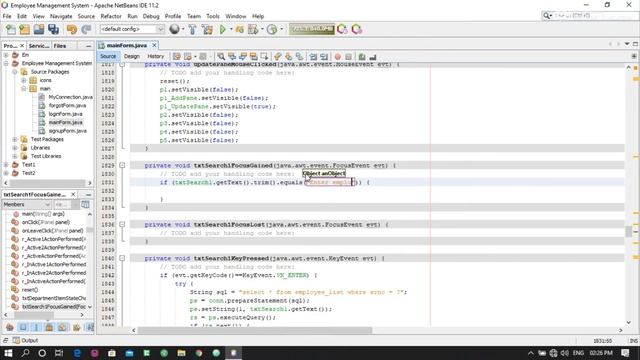Switch to the Files tab
640x360 pixels.
pos(60,46)
